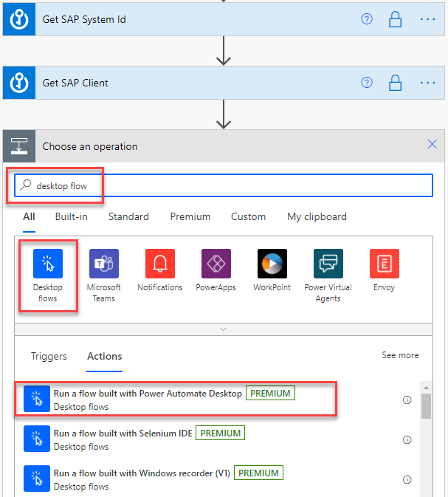This screenshot has width=448, height=497.
Task: Show info for Power Automate Desktop action
Action: coord(407,400)
